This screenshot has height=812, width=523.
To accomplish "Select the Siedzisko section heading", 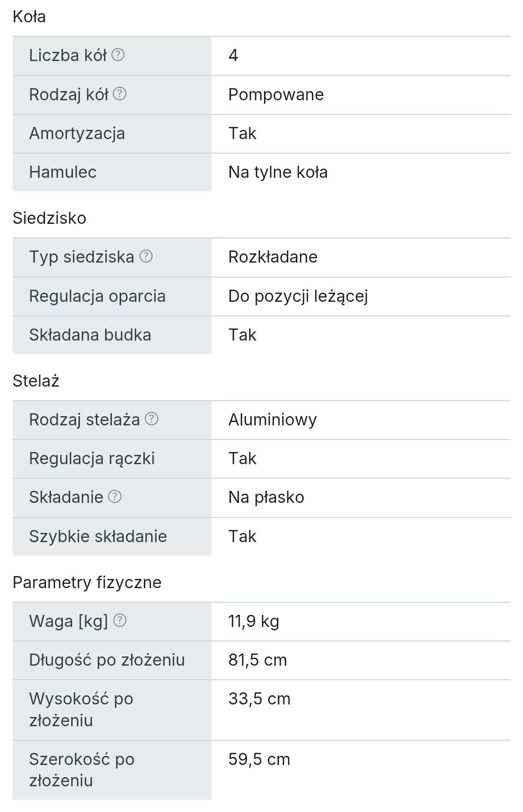I will pos(49,218).
